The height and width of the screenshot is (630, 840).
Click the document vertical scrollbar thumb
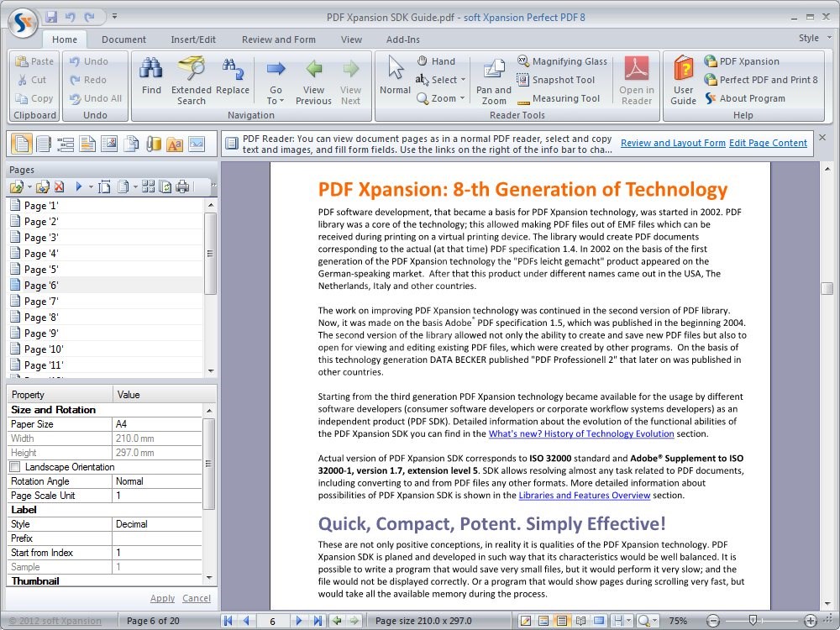click(827, 288)
